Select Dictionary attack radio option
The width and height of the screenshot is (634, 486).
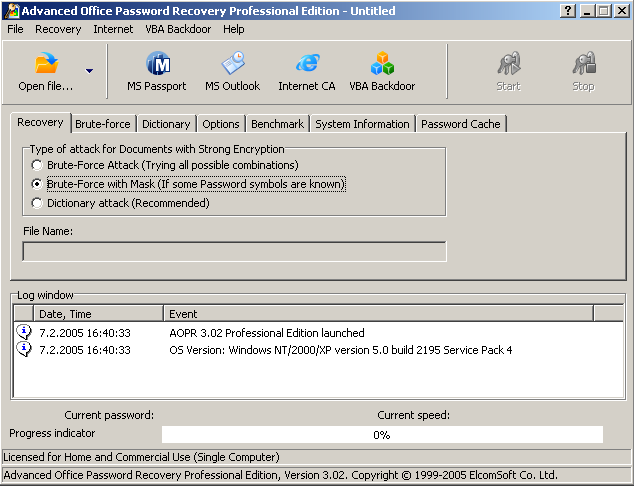(37, 203)
